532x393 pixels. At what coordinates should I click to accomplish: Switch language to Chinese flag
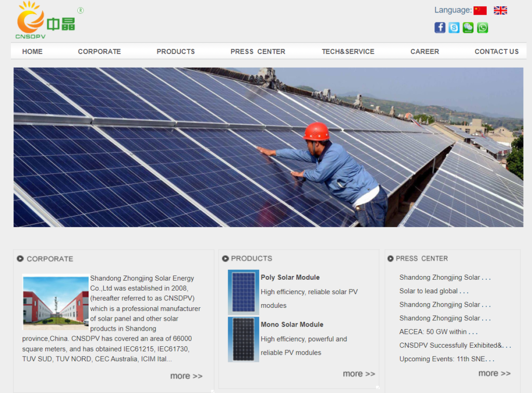[x=480, y=10]
